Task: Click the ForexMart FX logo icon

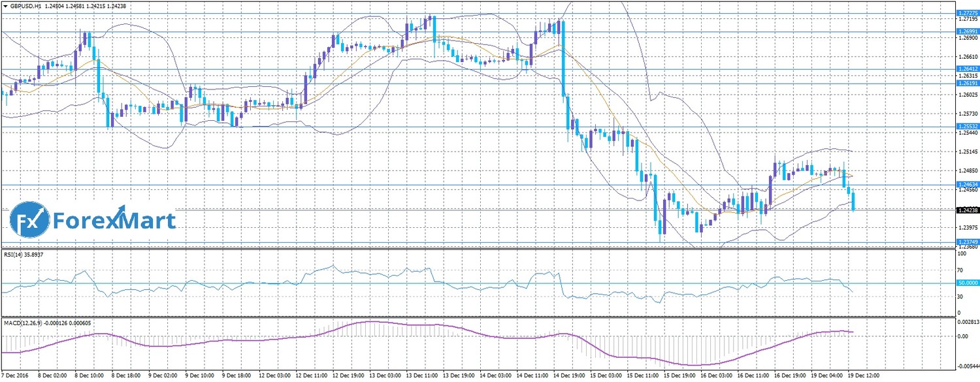Action: (30, 221)
